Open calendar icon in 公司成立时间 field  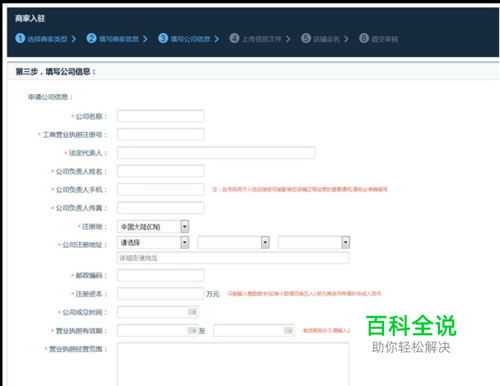coord(193,312)
